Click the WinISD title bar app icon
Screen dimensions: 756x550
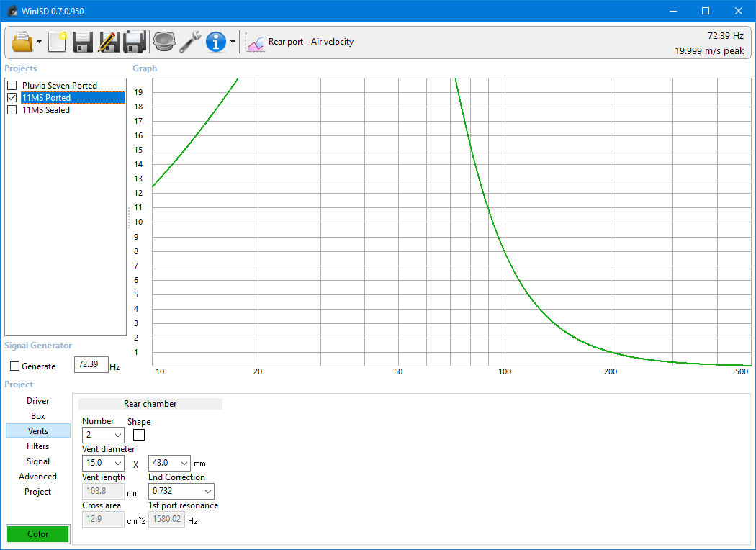coord(12,11)
